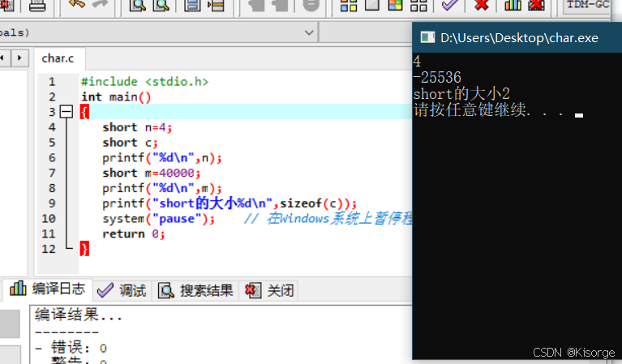This screenshot has height=364, width=622.
Task: Click the 'return 0;' line
Action: (x=134, y=234)
